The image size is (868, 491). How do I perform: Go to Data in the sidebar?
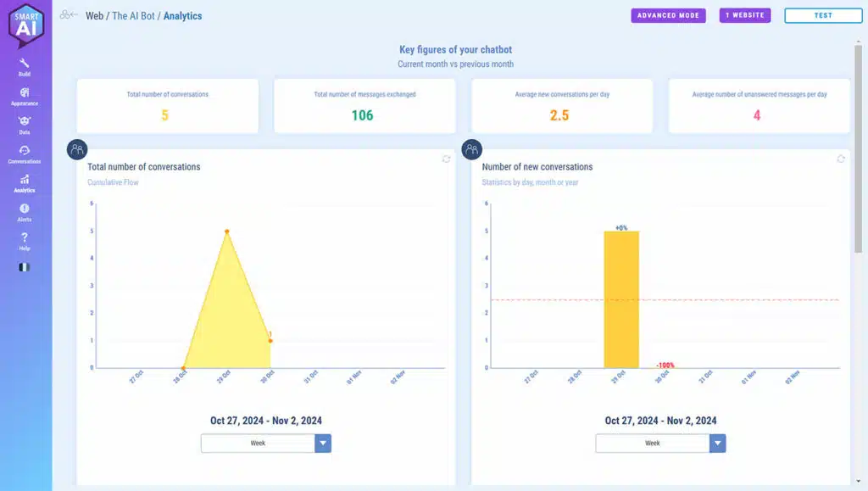click(25, 125)
